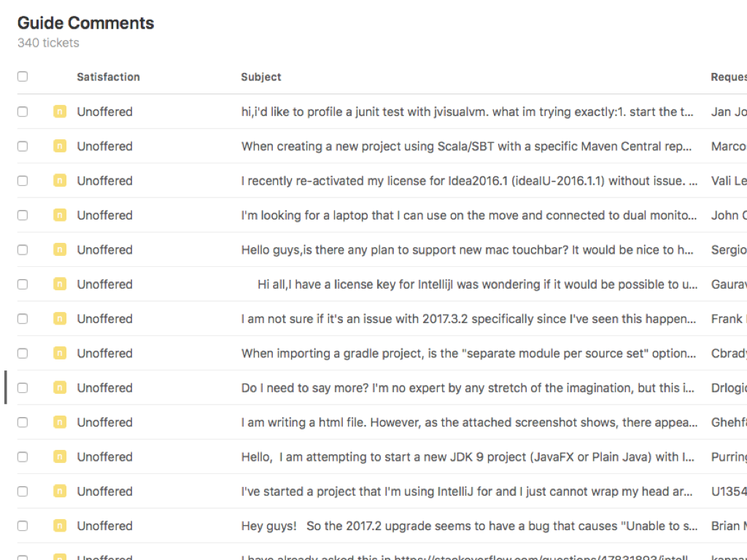Viewport: 747px width, 560px height.
Task: Click the status icon for the laptop dual monitor ticket
Action: point(60,215)
